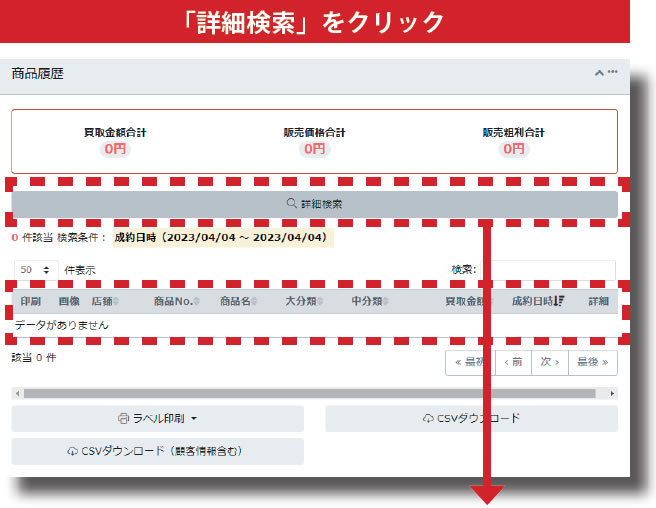Click the CSVダウンロード button

pos(471,419)
